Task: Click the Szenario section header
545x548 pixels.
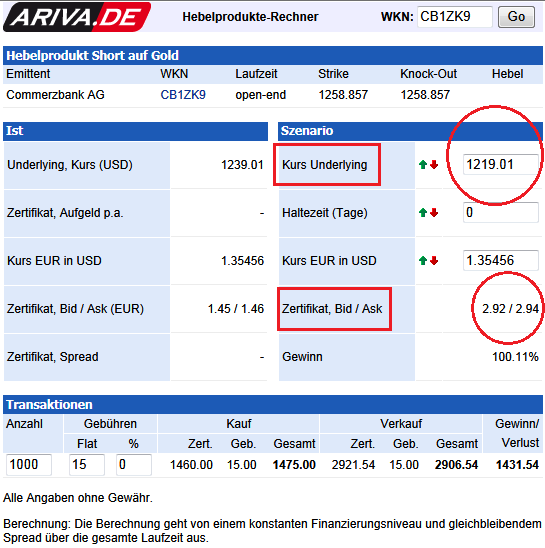Action: (410, 131)
